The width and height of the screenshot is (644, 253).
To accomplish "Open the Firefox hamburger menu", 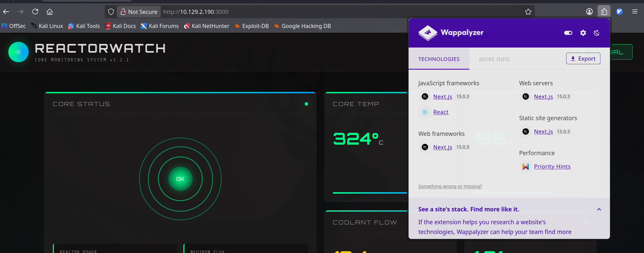I will [x=635, y=12].
